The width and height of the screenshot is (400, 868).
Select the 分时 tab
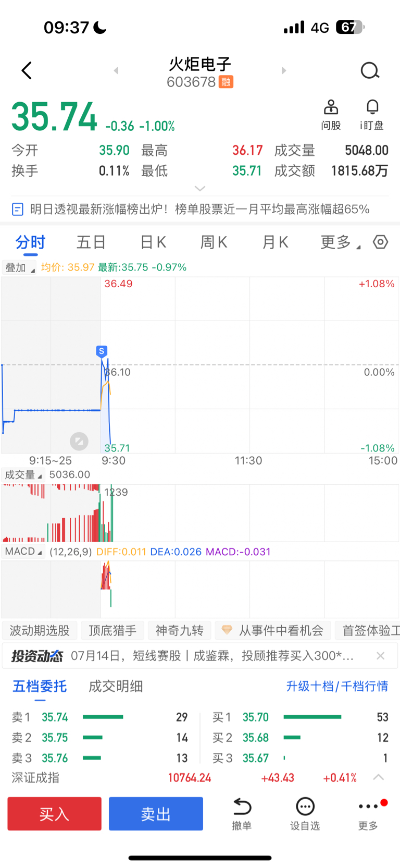pos(30,242)
